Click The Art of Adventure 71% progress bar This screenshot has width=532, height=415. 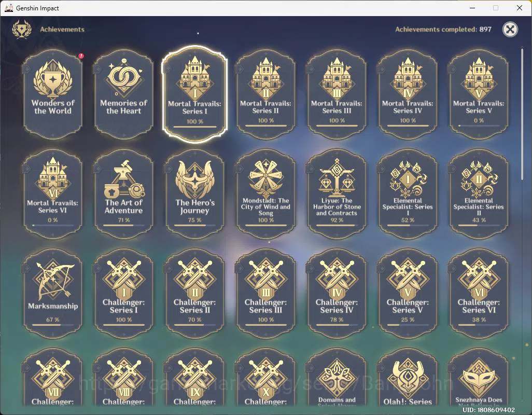124,225
